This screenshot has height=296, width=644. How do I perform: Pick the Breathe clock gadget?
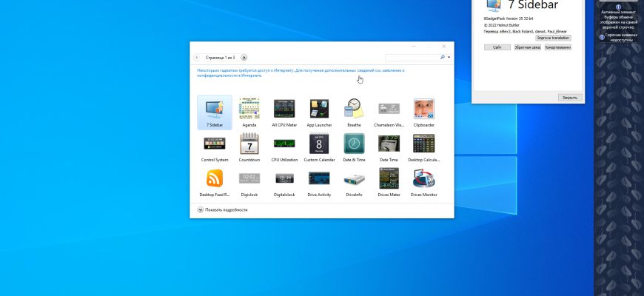click(354, 112)
